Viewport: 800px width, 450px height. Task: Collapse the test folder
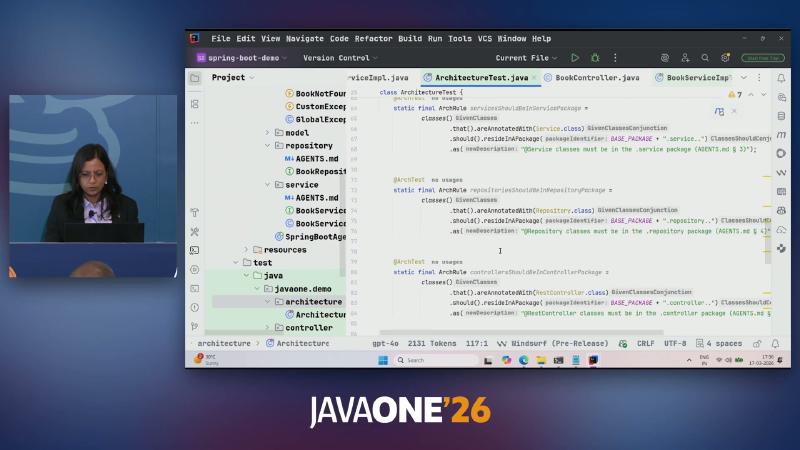pos(236,263)
